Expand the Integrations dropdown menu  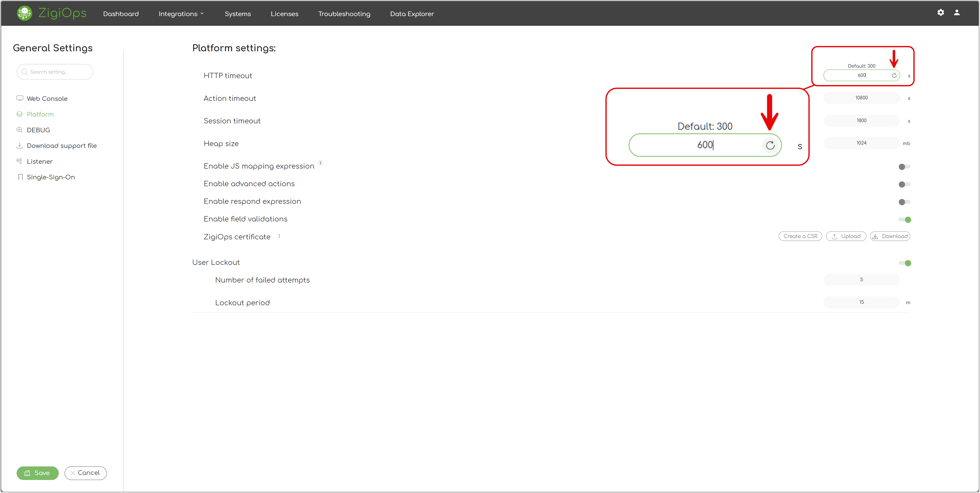click(181, 14)
